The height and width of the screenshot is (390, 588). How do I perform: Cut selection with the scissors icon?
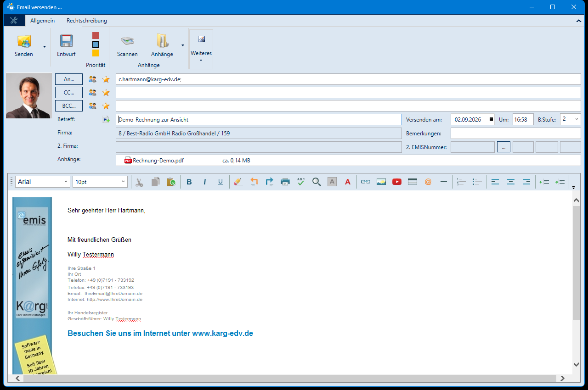139,182
